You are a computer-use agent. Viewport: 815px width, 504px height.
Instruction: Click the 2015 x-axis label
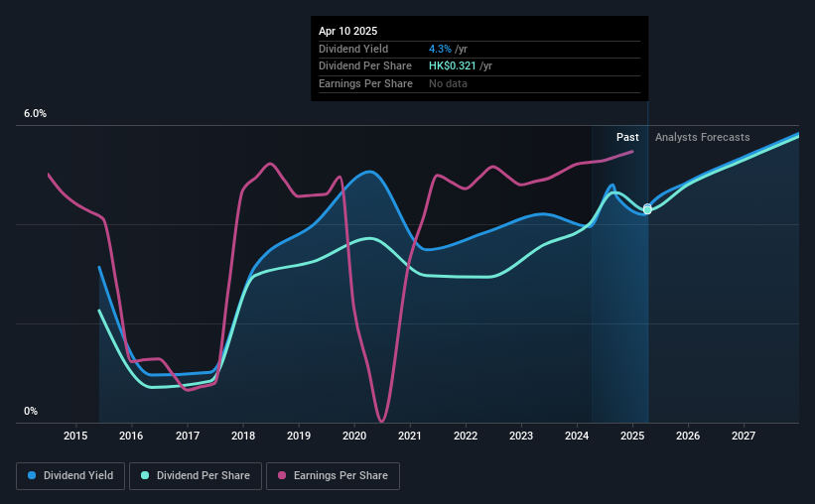[x=75, y=436]
